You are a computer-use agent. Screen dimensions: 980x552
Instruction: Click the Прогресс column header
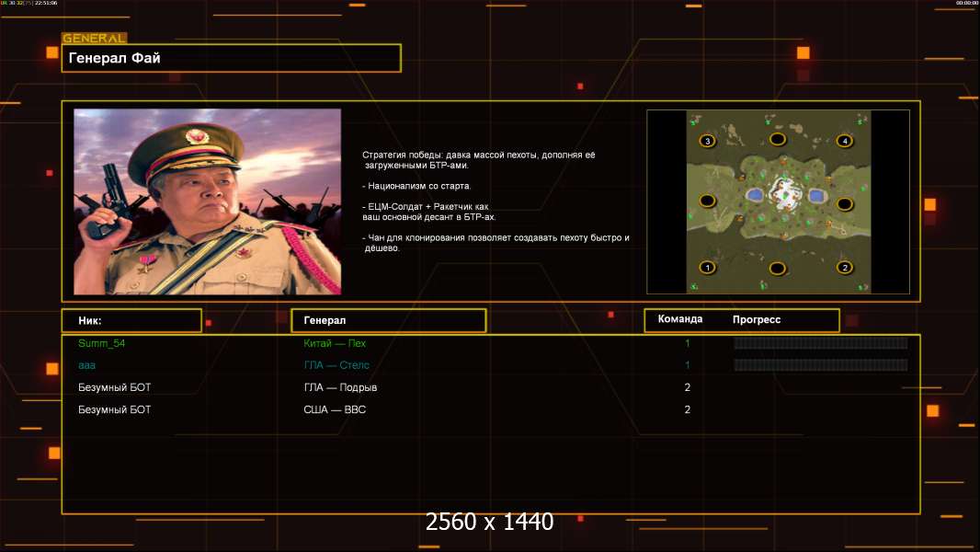tap(757, 319)
